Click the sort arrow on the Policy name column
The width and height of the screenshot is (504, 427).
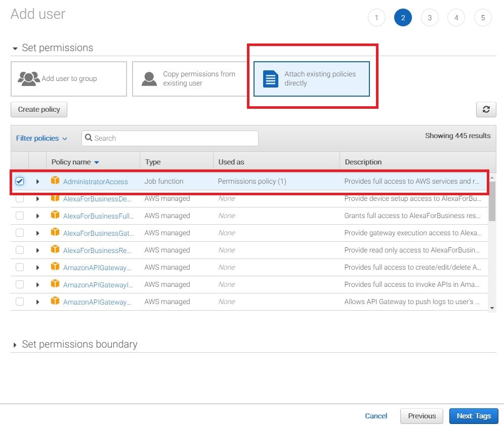click(x=97, y=162)
